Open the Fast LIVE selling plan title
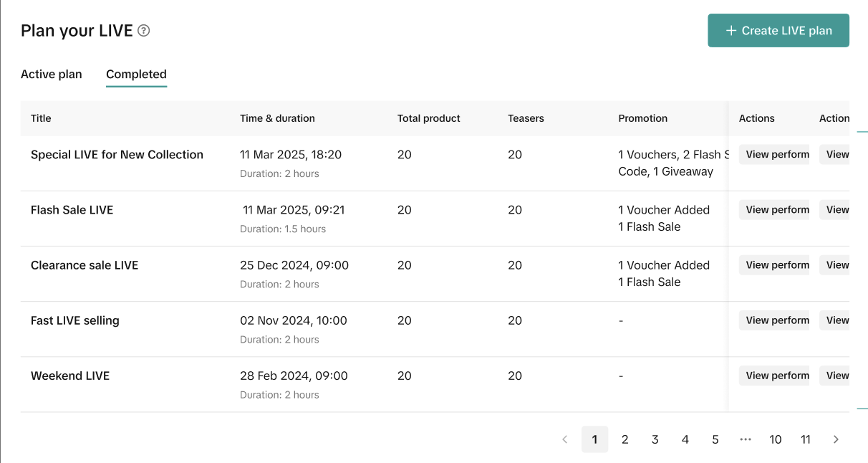The height and width of the screenshot is (463, 868). point(75,320)
